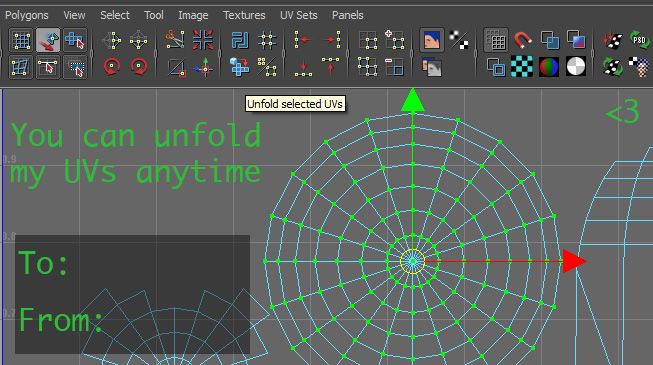Viewport: 653px width, 365px height.
Task: Run the blue maze Layout UVs icon
Action: point(240,40)
